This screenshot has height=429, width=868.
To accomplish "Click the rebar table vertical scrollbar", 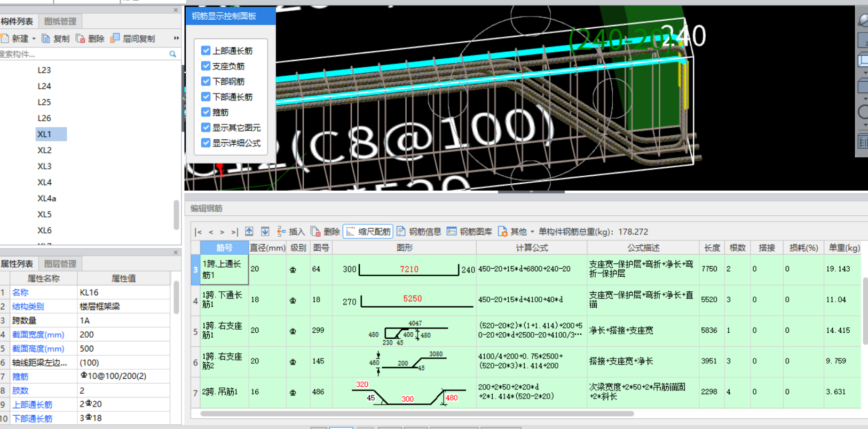I will (x=865, y=311).
